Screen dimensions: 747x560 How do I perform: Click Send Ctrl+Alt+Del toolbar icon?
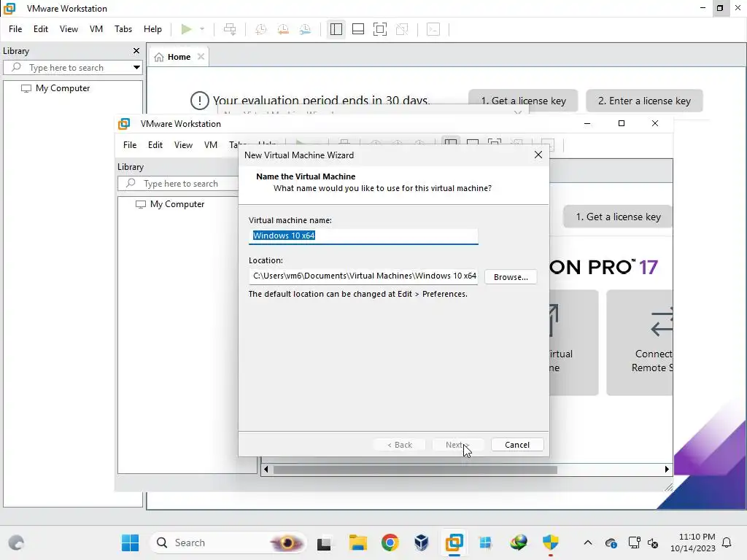pyautogui.click(x=230, y=29)
